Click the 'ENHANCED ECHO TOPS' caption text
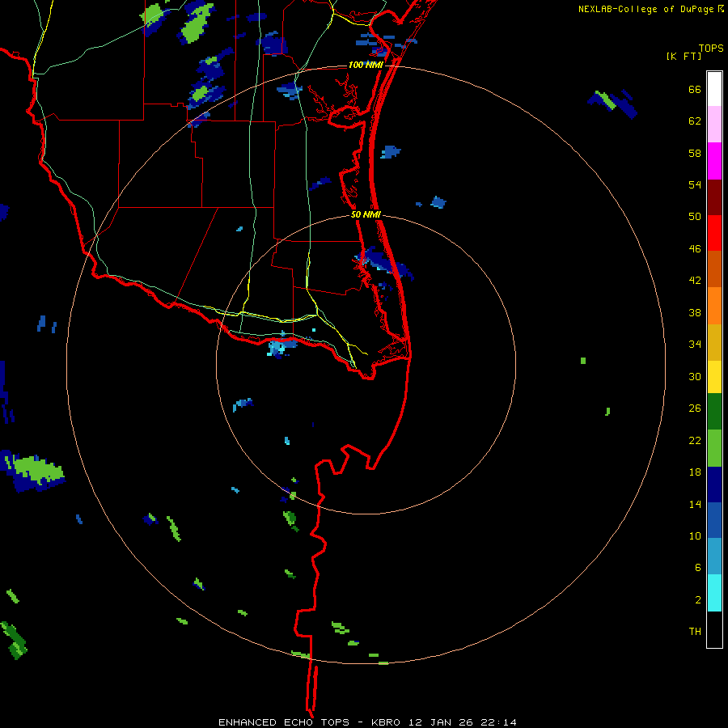The image size is (728, 728). [284, 722]
